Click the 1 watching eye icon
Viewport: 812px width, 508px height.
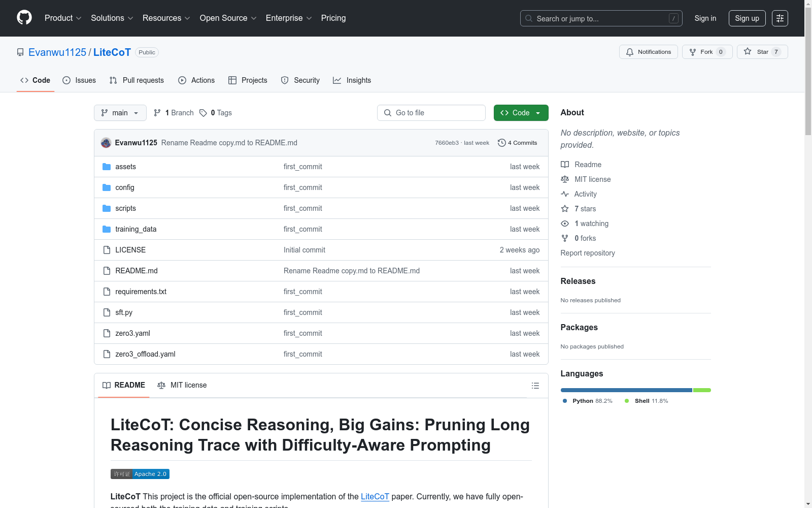565,224
